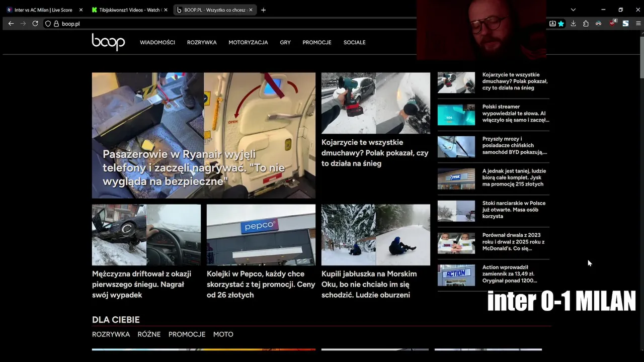Open the Ryanair passengers headline article
Image resolution: width=644 pixels, height=362 pixels.
pyautogui.click(x=194, y=168)
